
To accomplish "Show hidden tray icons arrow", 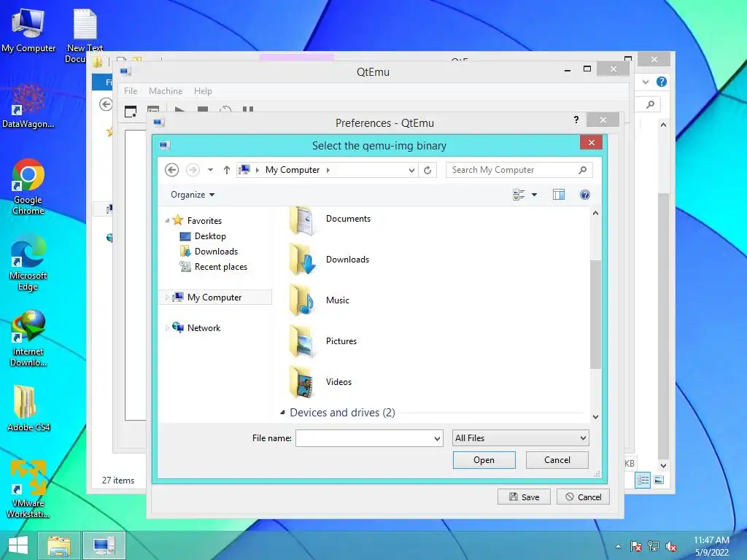I will click(x=618, y=546).
